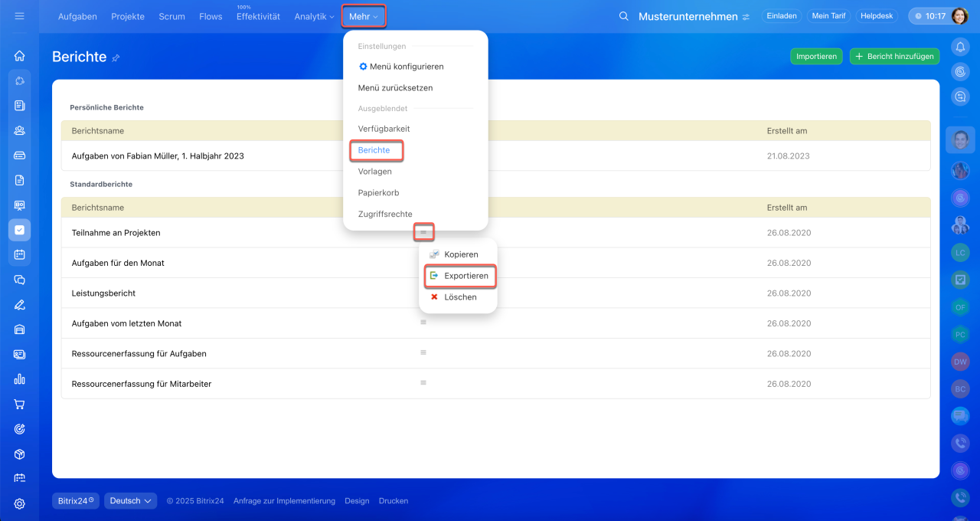
Task: Open the employees group icon in sidebar
Action: tap(20, 130)
